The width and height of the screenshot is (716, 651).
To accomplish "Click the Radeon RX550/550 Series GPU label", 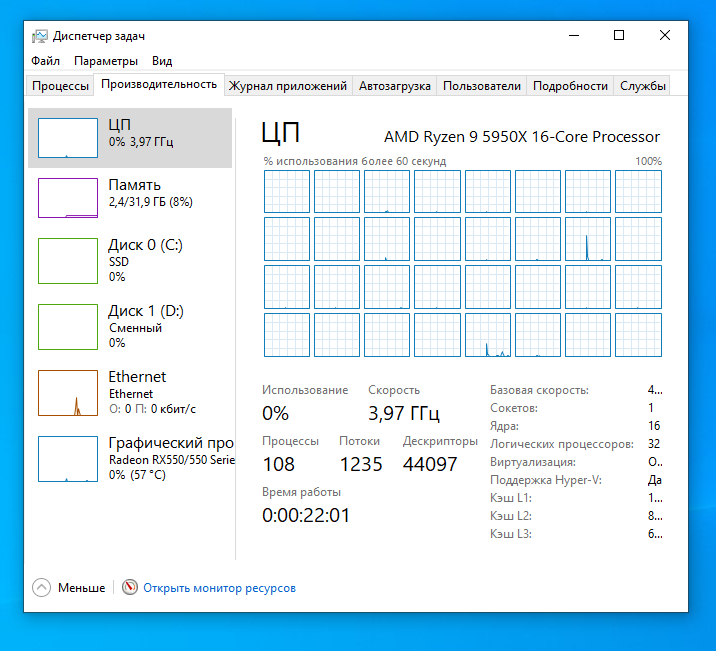I will click(x=172, y=460).
